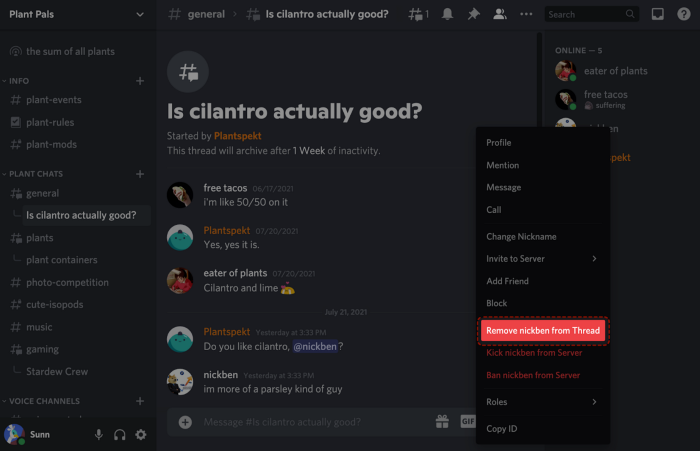700x451 pixels.
Task: Open the GIF picker button
Action: (x=467, y=421)
